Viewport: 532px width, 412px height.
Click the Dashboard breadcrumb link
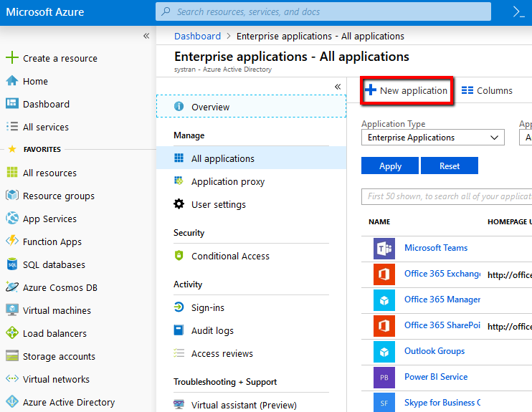pyautogui.click(x=197, y=36)
